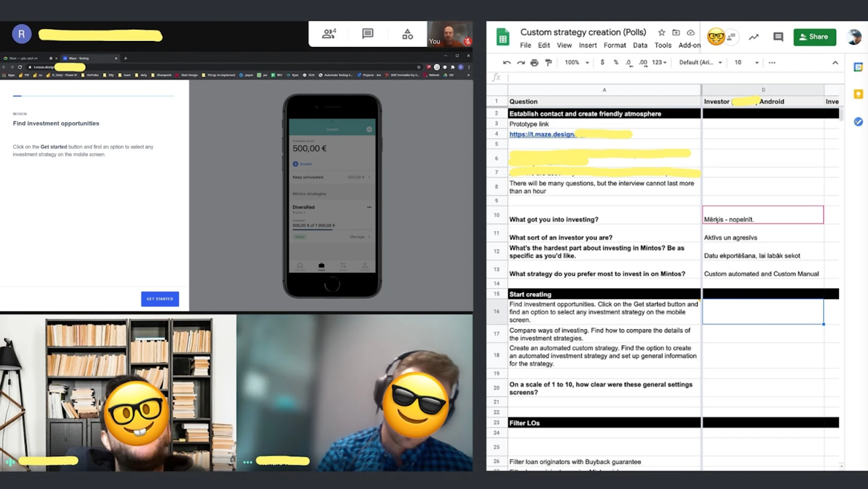Viewport: 868px width, 489px height.
Task: Select the paint format tool
Action: (549, 63)
